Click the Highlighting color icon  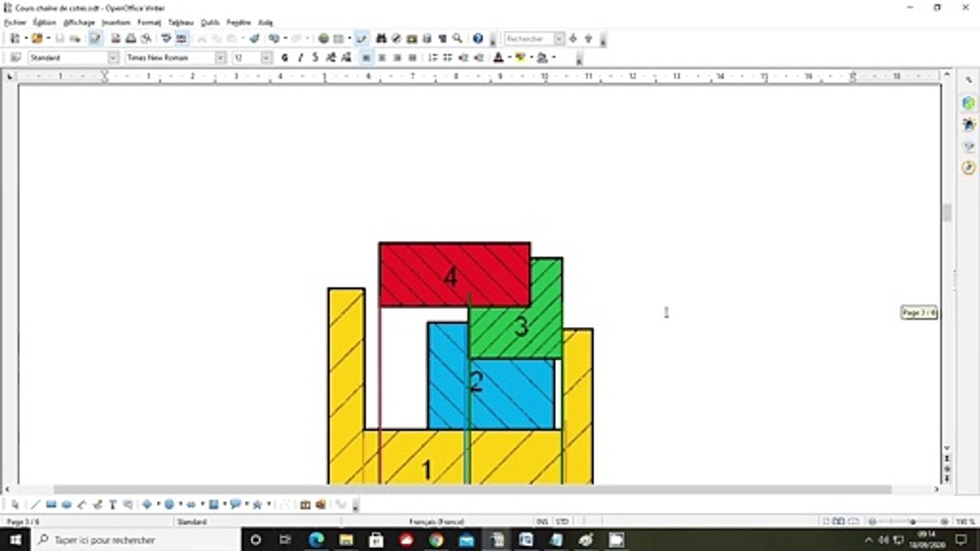pos(521,57)
